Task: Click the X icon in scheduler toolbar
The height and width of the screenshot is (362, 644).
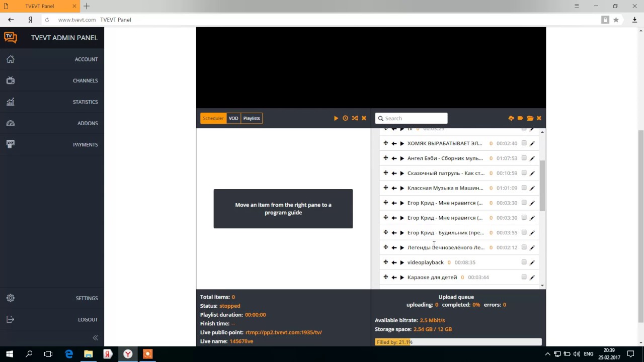Action: [x=364, y=118]
